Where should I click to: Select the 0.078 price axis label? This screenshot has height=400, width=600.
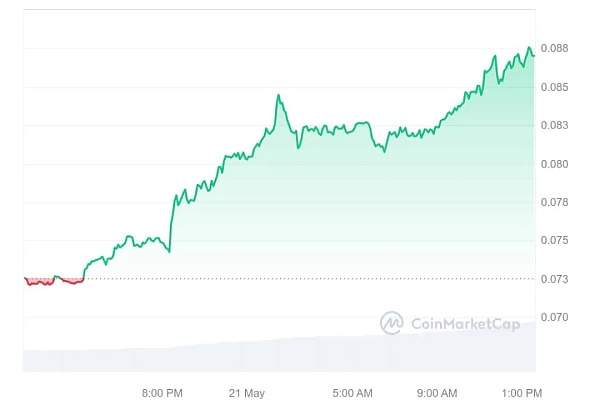(x=554, y=202)
